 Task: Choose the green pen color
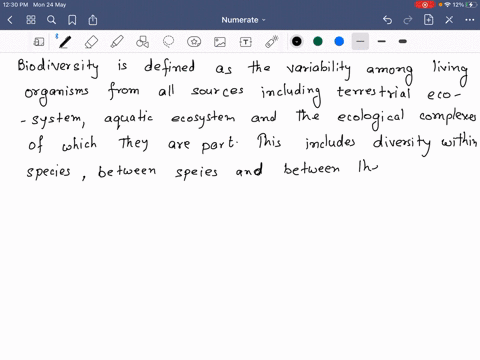click(318, 41)
